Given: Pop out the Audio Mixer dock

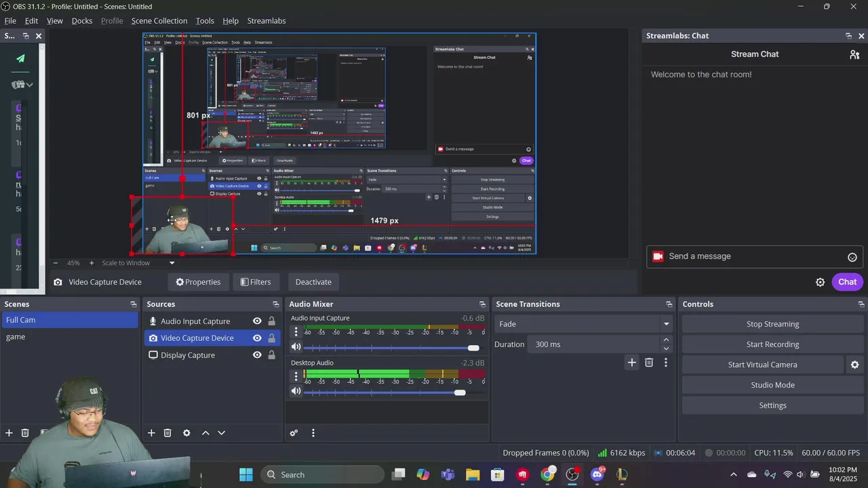Looking at the screenshot, I should pos(482,304).
